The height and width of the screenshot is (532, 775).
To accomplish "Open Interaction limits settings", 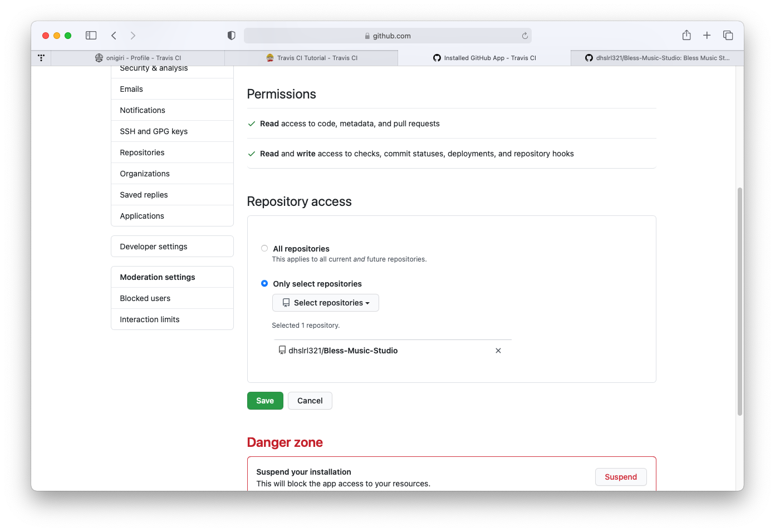I will point(172,319).
